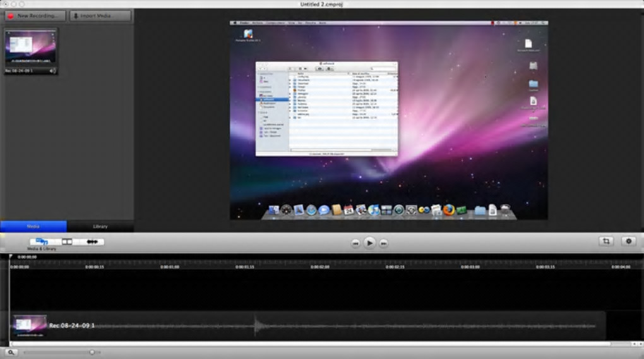This screenshot has width=644, height=359.
Task: Open the canvas settings gear
Action: (x=628, y=241)
